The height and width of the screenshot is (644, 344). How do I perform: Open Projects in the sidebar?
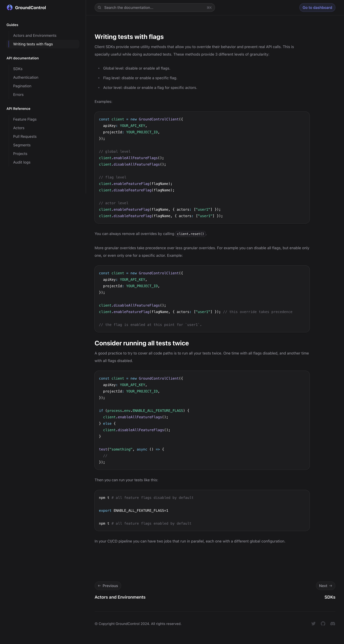point(20,154)
